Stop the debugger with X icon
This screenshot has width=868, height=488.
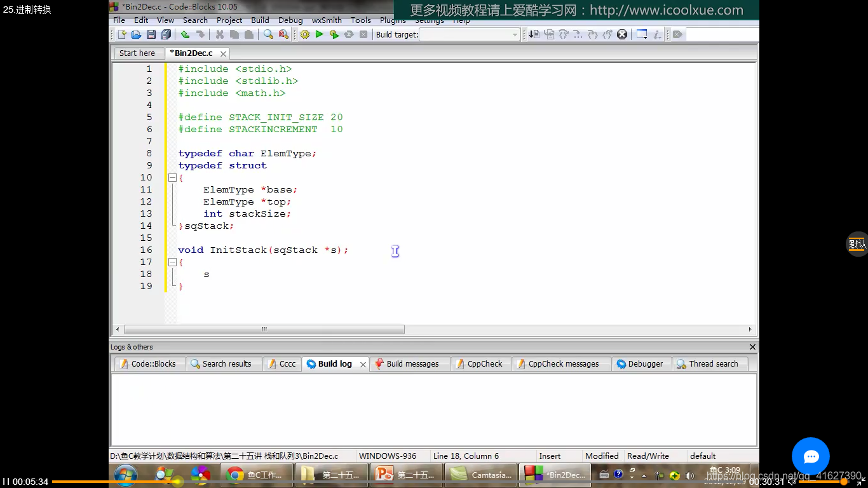coord(622,34)
